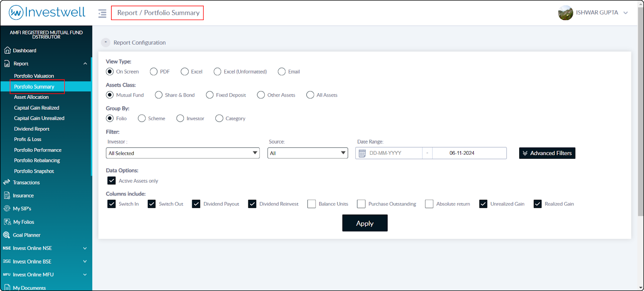This screenshot has height=291, width=644.
Task: Open Portfolio Performance report
Action: pyautogui.click(x=38, y=150)
